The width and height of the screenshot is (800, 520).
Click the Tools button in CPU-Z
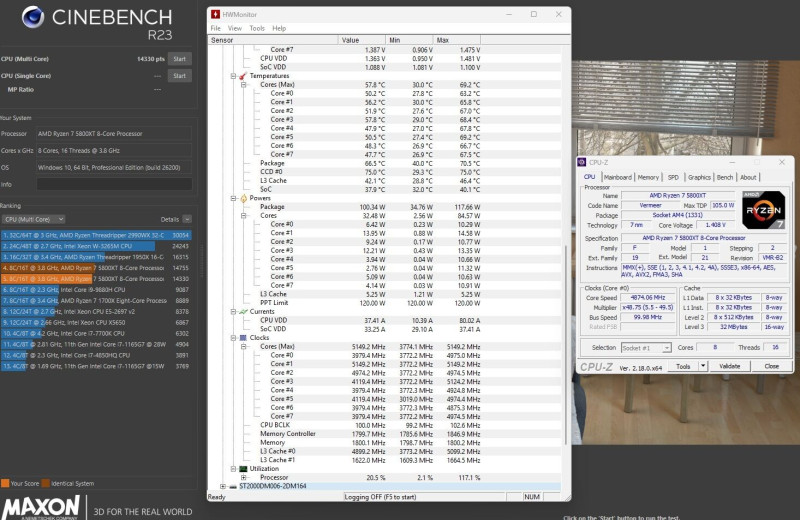[684, 366]
